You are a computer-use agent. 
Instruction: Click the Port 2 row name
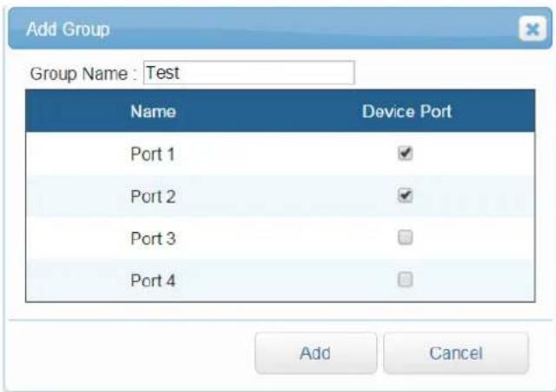coord(153,196)
